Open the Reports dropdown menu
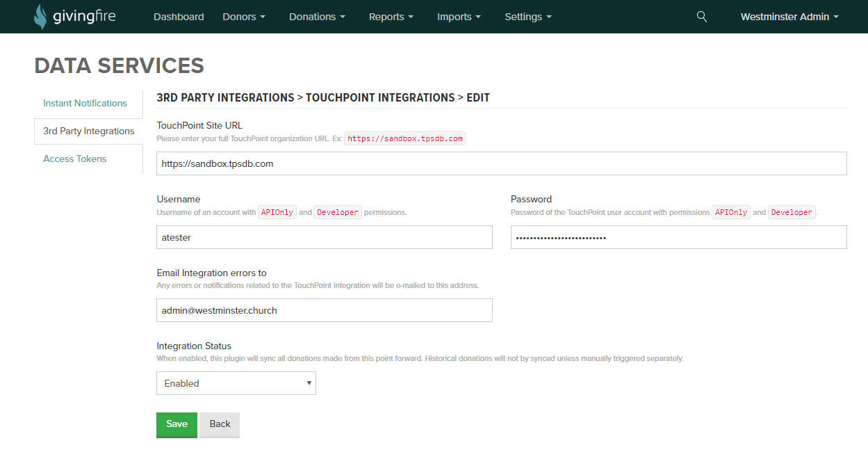The image size is (868, 466). (391, 17)
